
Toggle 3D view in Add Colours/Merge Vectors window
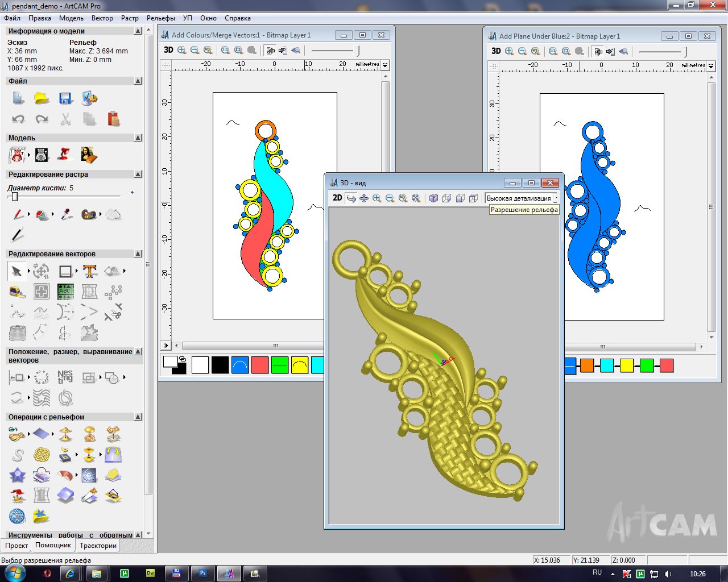click(168, 50)
